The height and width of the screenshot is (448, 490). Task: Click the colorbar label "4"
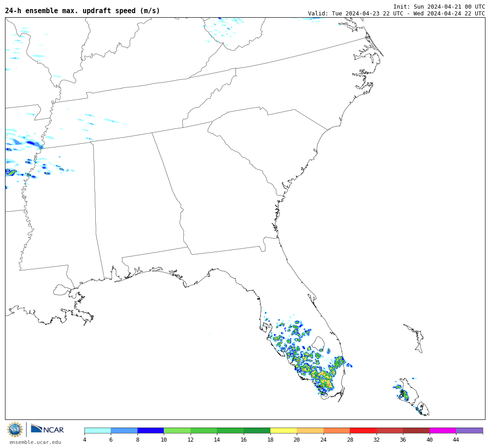click(x=84, y=440)
